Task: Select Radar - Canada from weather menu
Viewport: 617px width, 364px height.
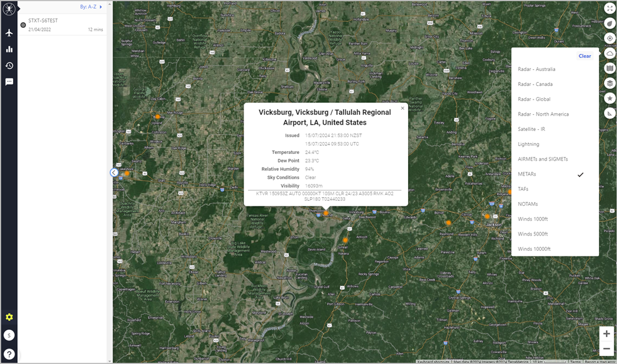Action: pos(555,84)
